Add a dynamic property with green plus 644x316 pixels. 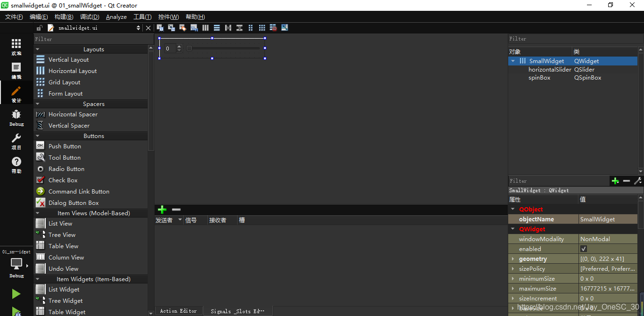615,181
